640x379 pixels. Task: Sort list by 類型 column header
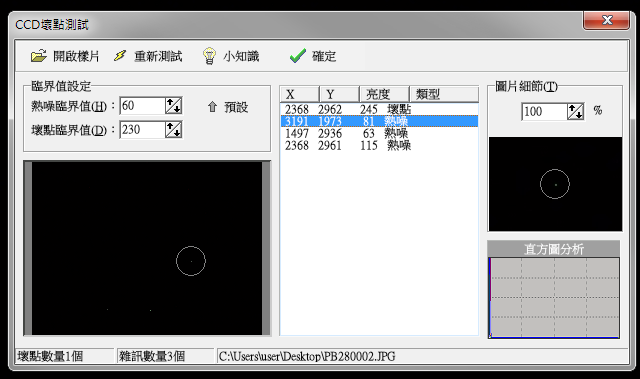pos(444,94)
